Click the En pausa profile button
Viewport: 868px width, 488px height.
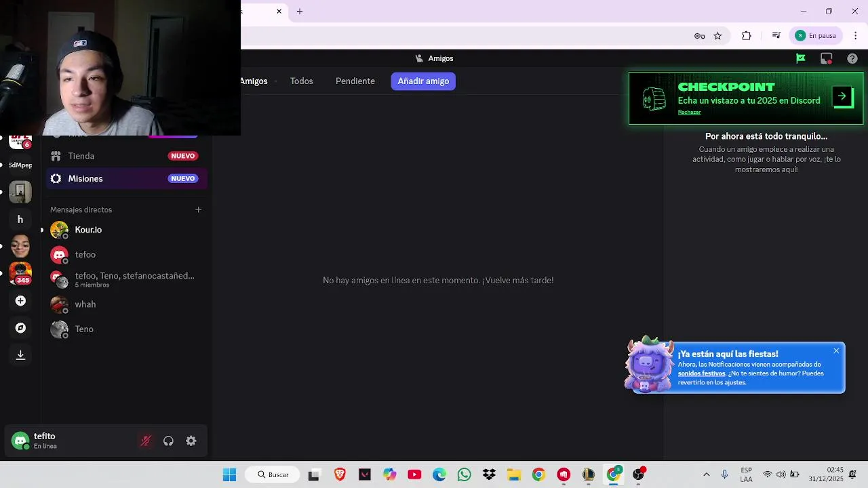(816, 36)
